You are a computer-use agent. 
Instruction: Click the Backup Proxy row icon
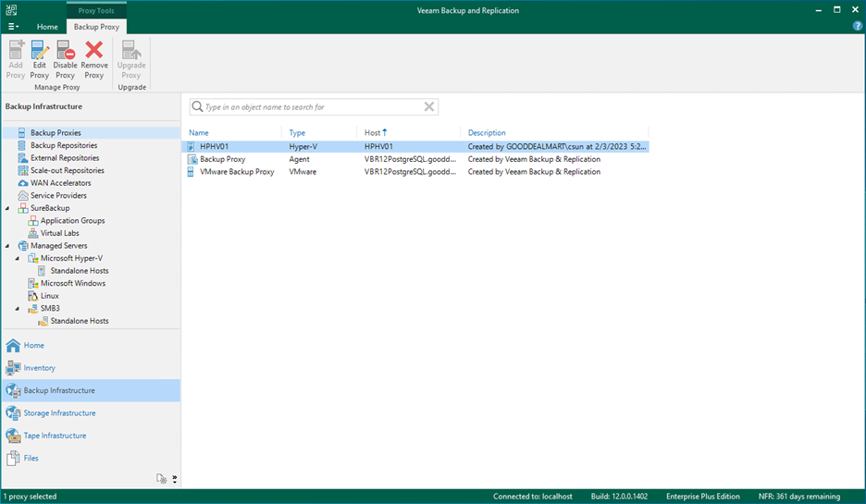[192, 159]
